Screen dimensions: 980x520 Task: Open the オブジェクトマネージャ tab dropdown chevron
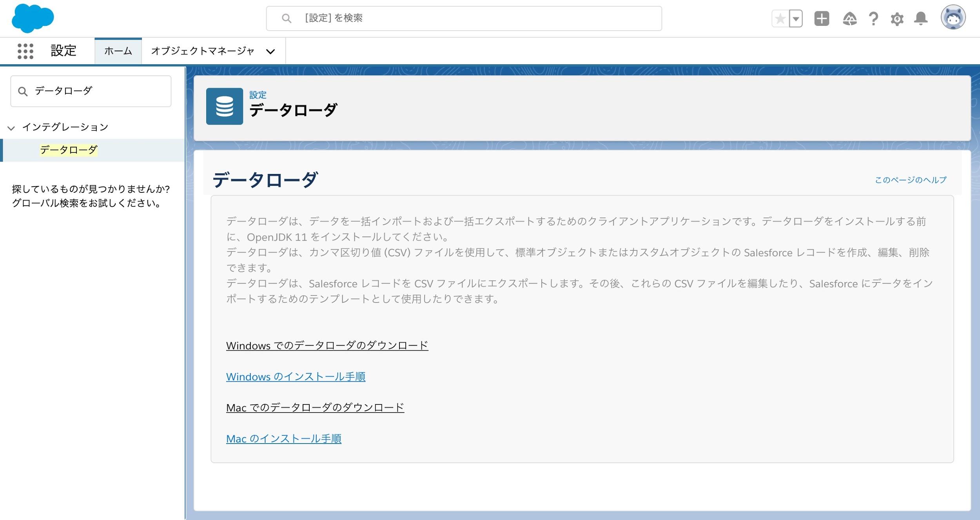click(x=270, y=52)
